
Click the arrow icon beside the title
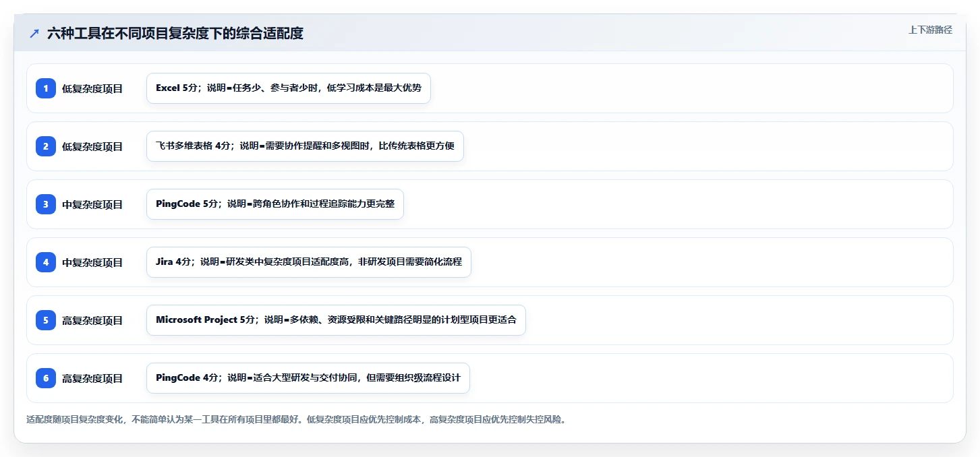[x=34, y=33]
